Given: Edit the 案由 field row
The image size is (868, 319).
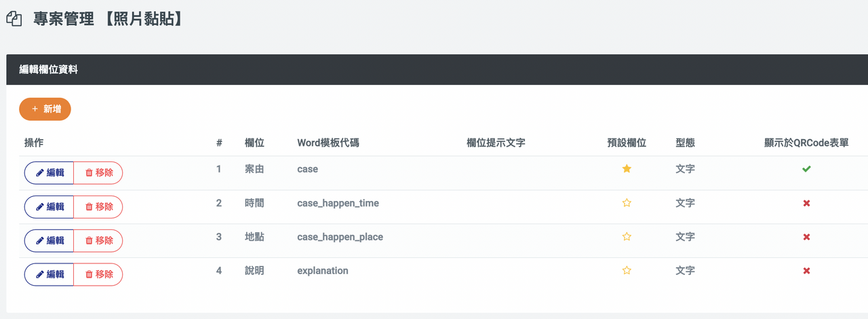Looking at the screenshot, I should click(x=49, y=172).
